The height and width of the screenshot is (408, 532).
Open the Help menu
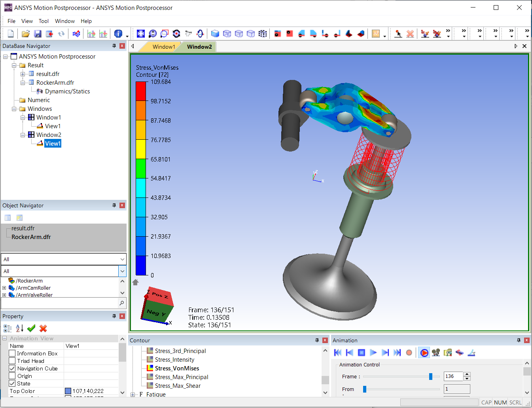(86, 21)
